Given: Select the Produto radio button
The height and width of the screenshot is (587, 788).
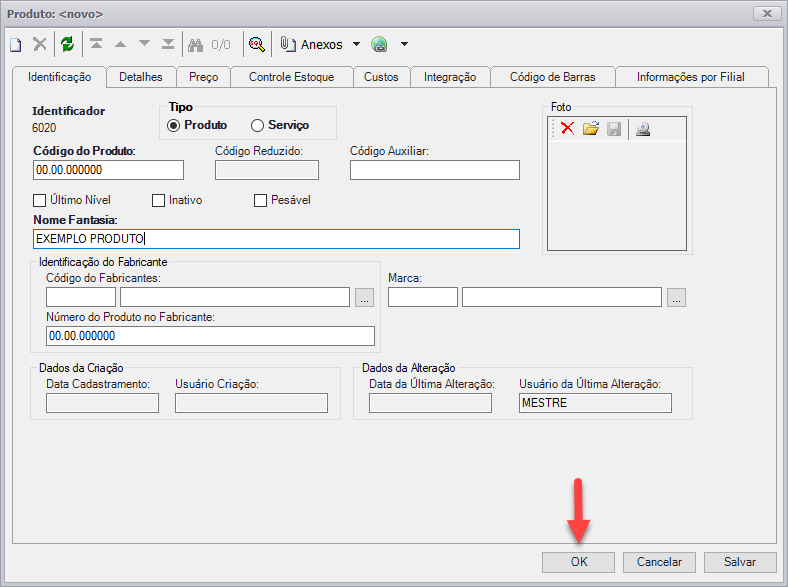Looking at the screenshot, I should [173, 125].
